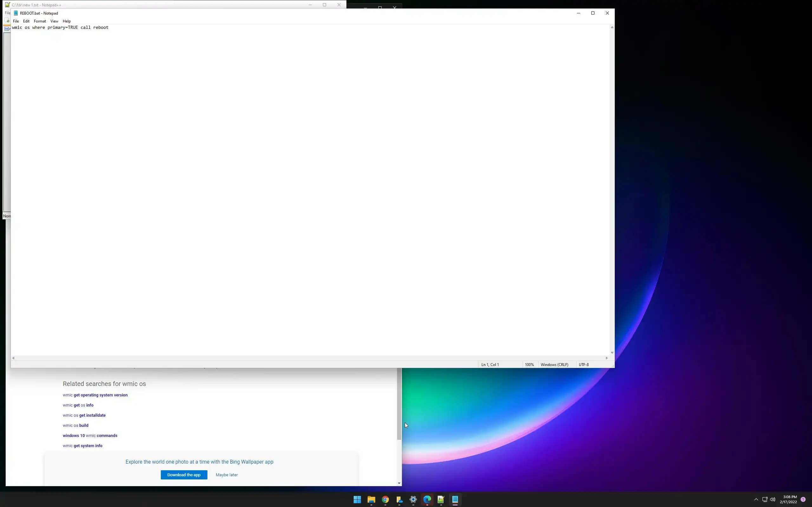Open the Format menu in Notepad
812x507 pixels.
(40, 21)
